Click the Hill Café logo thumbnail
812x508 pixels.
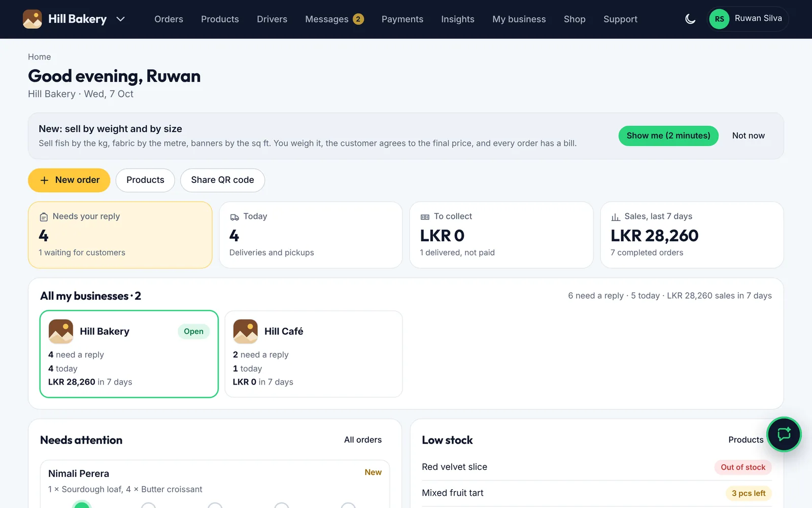[245, 331]
